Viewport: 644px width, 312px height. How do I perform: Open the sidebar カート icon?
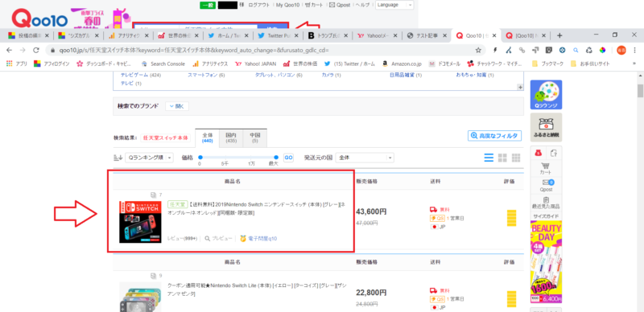click(x=546, y=169)
